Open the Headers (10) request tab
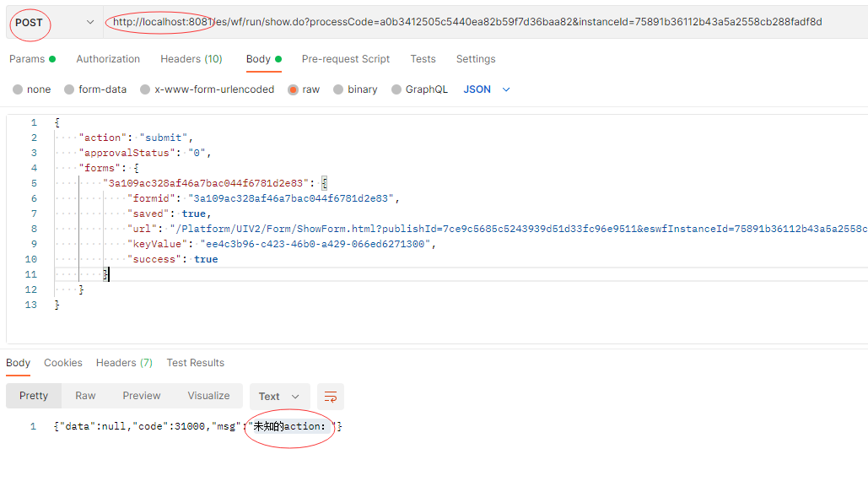The height and width of the screenshot is (492, 868). 191,59
